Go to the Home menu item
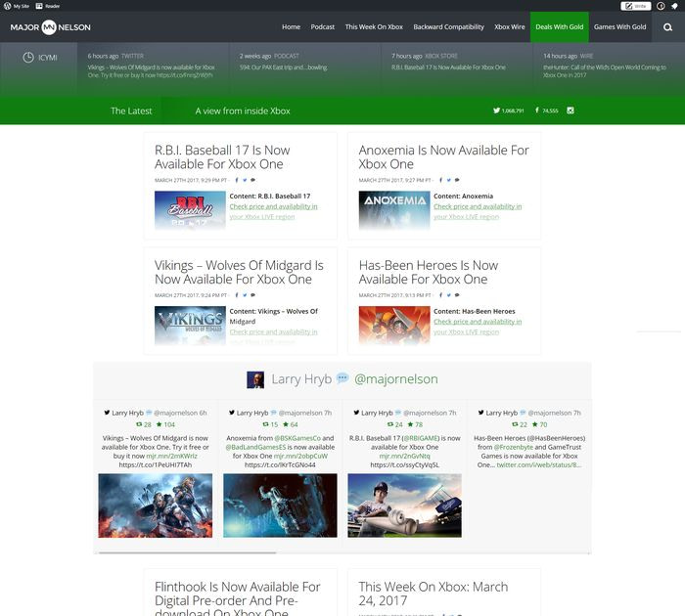685x616 pixels. point(291,27)
